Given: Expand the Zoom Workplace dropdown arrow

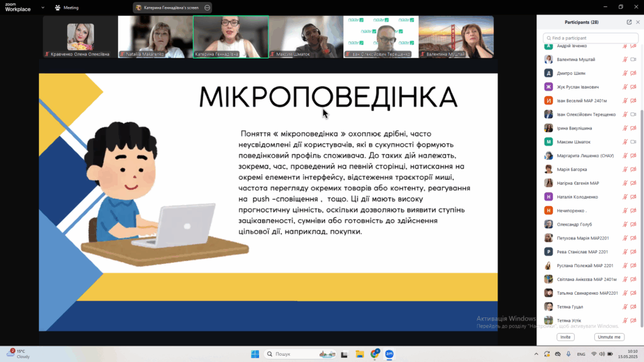Looking at the screenshot, I should pyautogui.click(x=42, y=8).
